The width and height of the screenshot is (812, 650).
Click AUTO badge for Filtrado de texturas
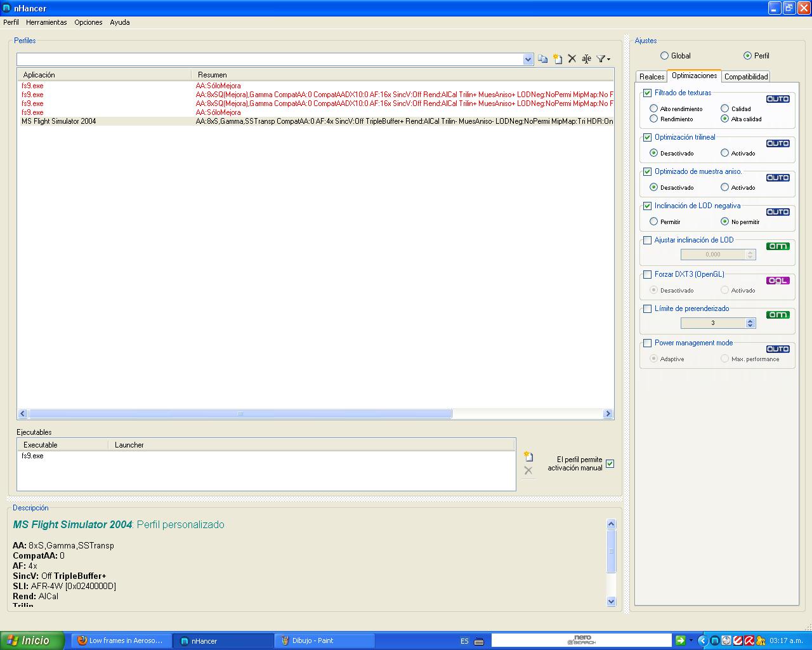[x=778, y=99]
